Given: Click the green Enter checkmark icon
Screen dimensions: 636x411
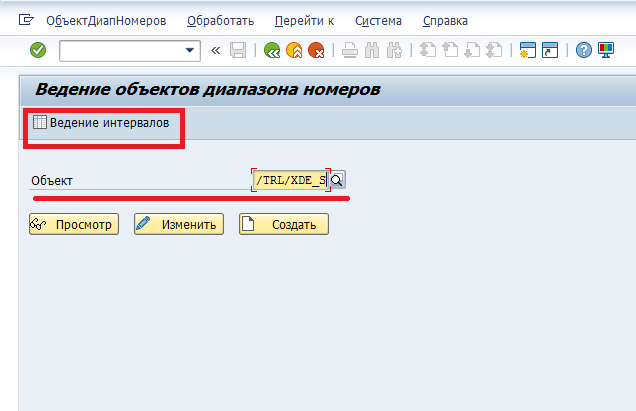Looking at the screenshot, I should pos(38,50).
